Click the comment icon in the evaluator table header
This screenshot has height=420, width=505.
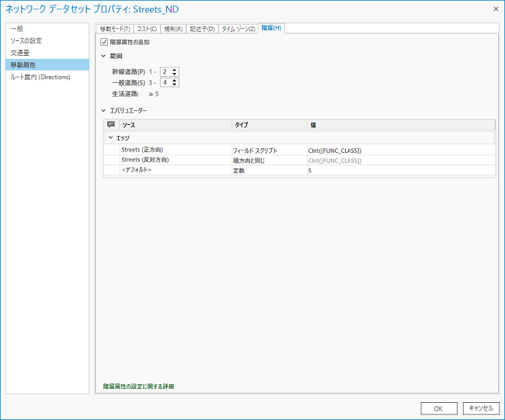click(x=111, y=124)
